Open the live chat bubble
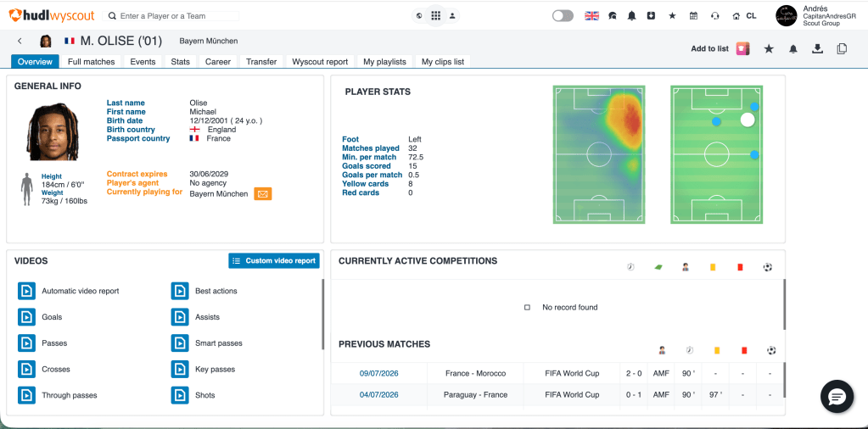The height and width of the screenshot is (429, 868). [x=837, y=397]
